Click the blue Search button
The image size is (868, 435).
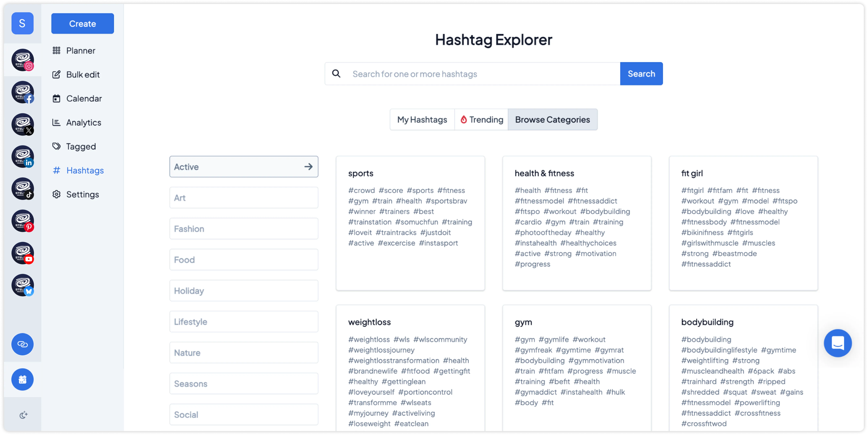click(x=641, y=73)
